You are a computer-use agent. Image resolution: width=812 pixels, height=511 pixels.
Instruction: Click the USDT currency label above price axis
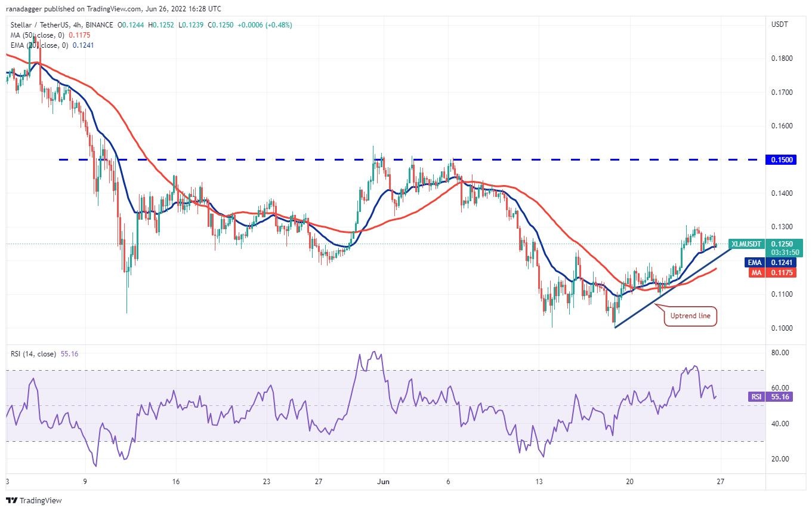[780, 24]
